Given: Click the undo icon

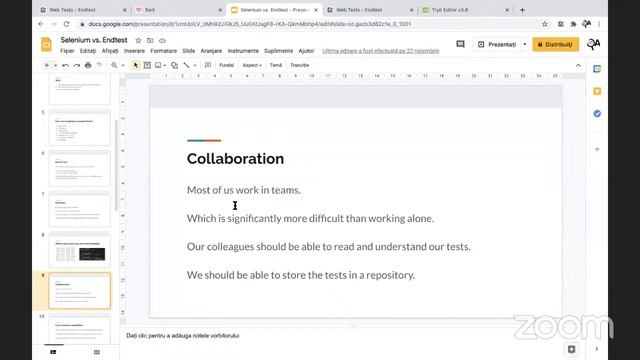Looking at the screenshot, I should point(65,65).
